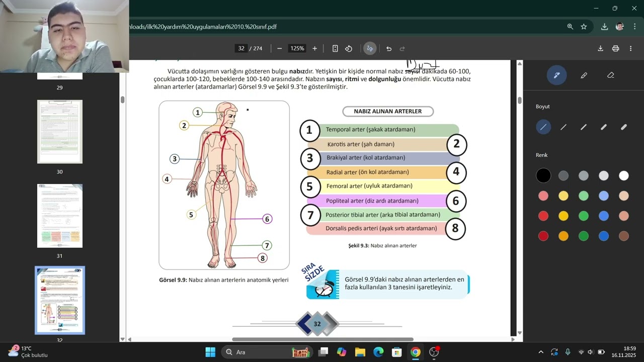Screen dimensions: 644x362
Task: Select the eraser tool
Action: (611, 75)
